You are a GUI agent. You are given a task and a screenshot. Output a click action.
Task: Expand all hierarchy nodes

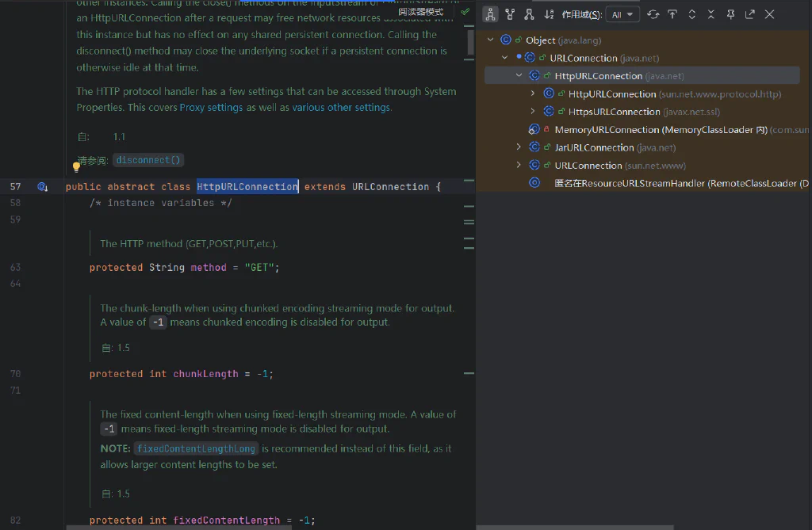[691, 14]
